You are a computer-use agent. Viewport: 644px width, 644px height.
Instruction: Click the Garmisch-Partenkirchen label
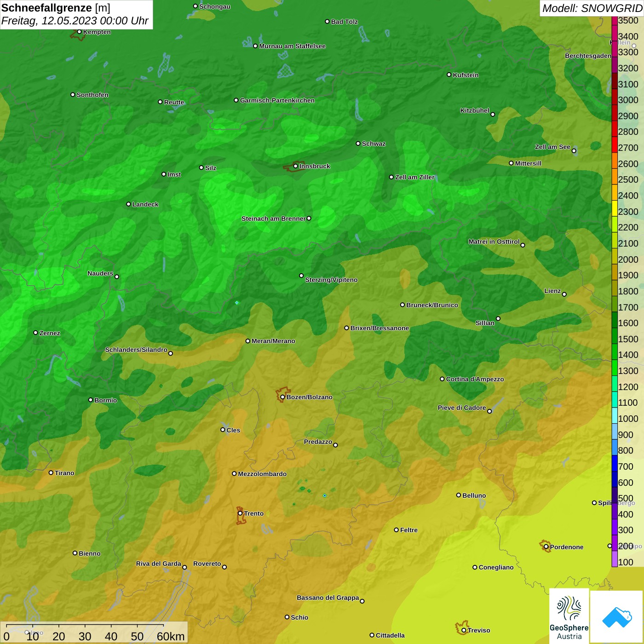point(277,100)
